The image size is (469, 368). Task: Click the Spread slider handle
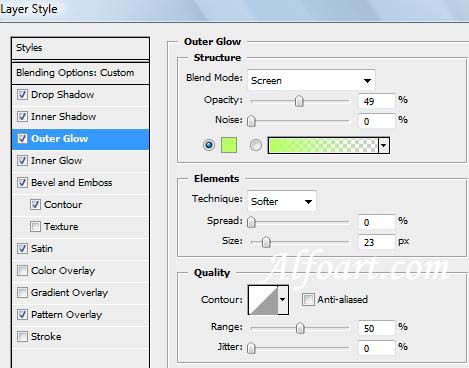point(251,222)
